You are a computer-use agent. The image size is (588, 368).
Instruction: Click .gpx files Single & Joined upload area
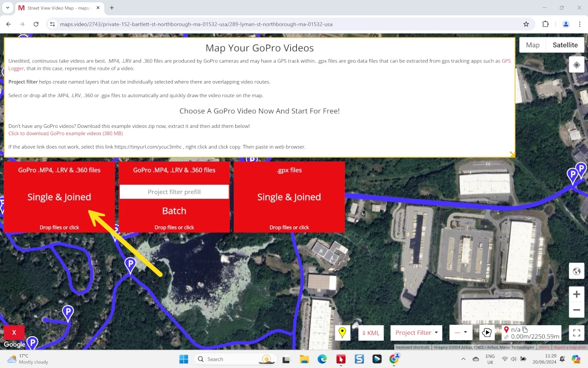pyautogui.click(x=289, y=197)
